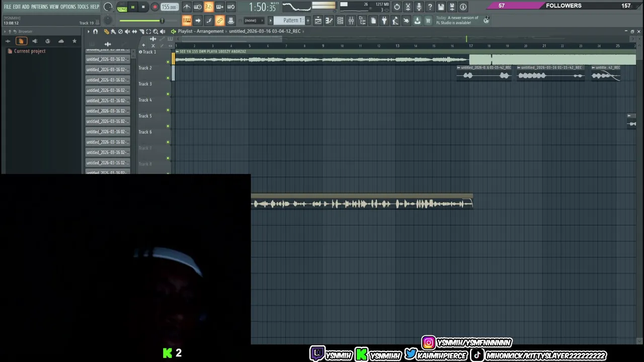Add a new pattern with plus button

point(308,21)
